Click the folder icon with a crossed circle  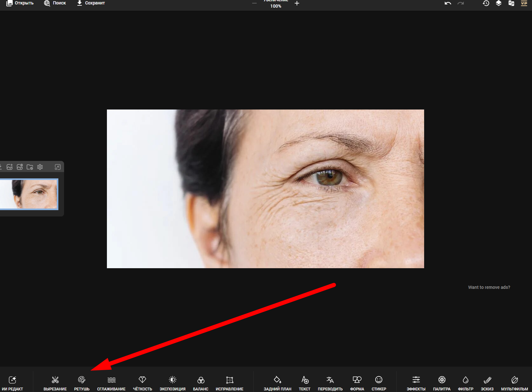30,167
